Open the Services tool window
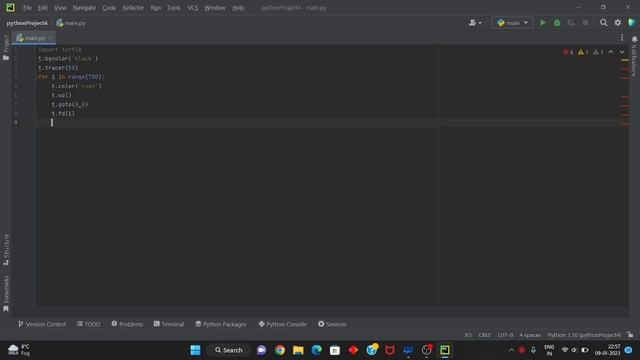 (x=332, y=324)
